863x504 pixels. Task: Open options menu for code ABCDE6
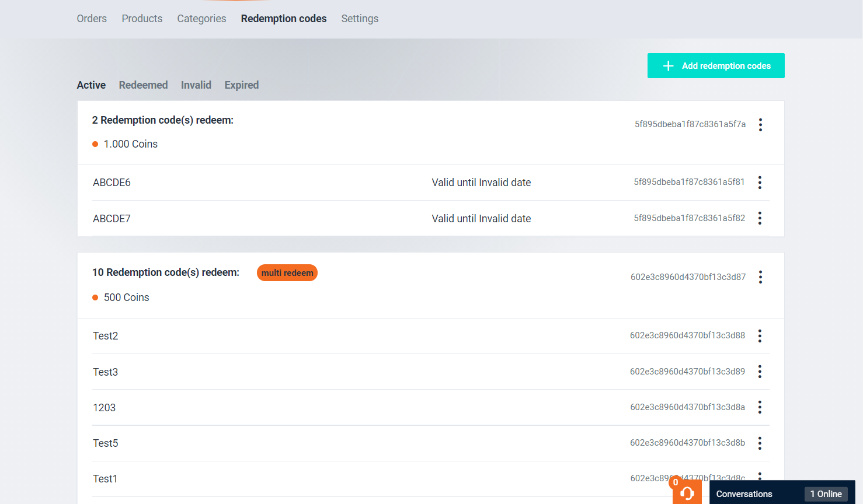pyautogui.click(x=760, y=183)
